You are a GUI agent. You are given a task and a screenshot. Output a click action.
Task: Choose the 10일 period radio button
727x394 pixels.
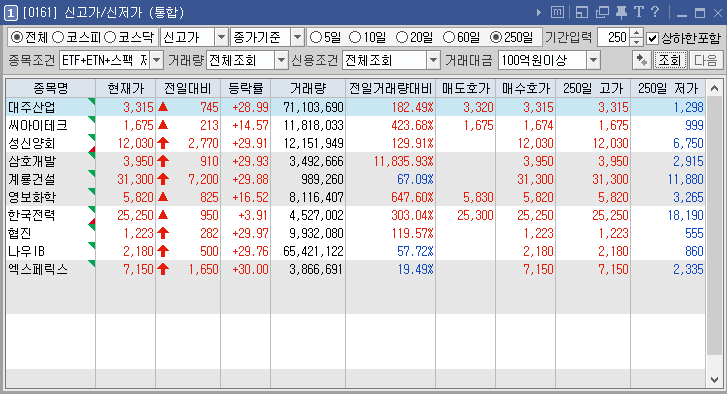(355, 37)
